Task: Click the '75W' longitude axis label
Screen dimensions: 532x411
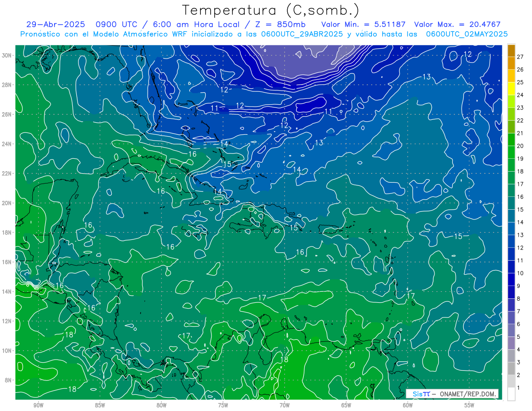Action: tap(223, 405)
